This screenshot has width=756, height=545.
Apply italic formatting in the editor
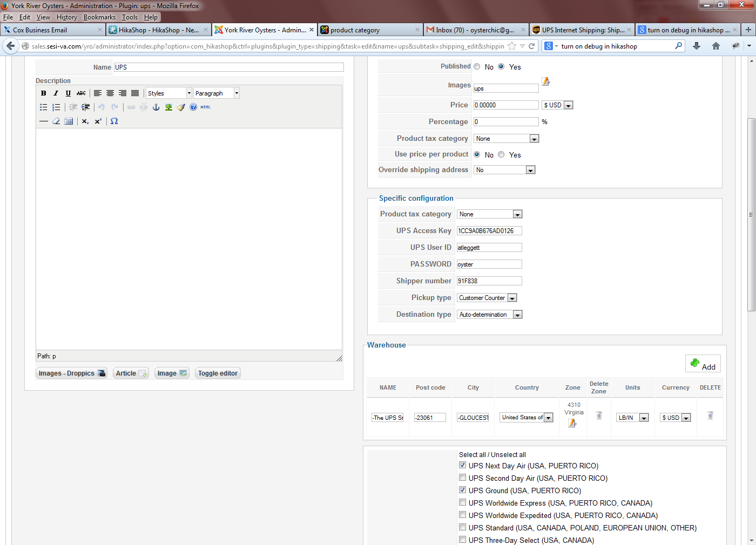(56, 93)
